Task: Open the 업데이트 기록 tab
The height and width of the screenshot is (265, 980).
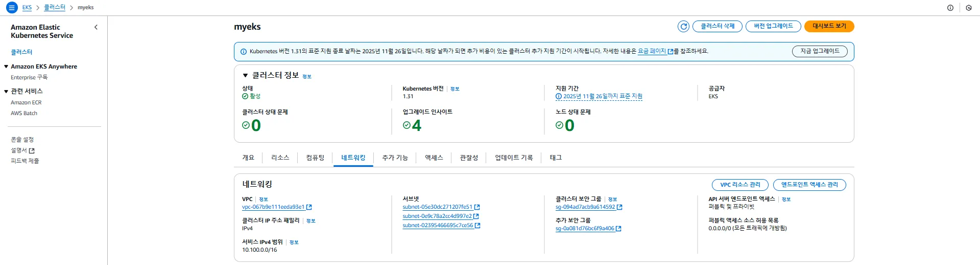Action: 514,158
